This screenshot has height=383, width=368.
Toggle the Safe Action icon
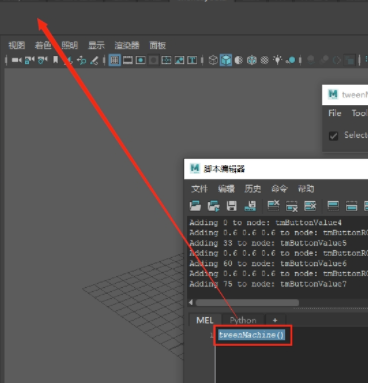click(x=179, y=60)
